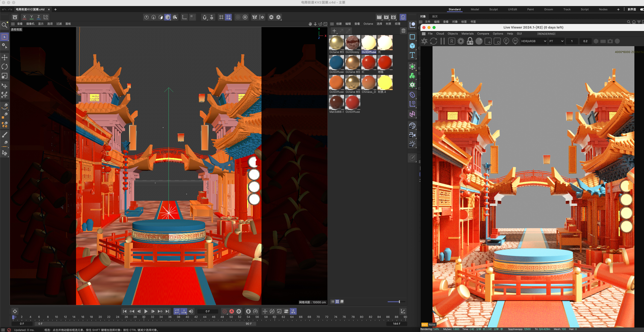Toggle the Live Viewer resolution lock icon
The image size is (644, 332).
point(470,41)
